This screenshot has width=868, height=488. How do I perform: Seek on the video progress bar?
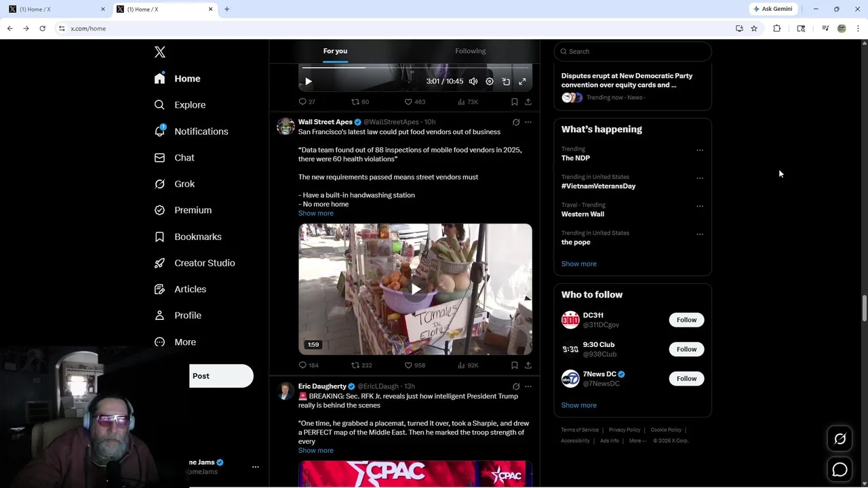coord(415,68)
